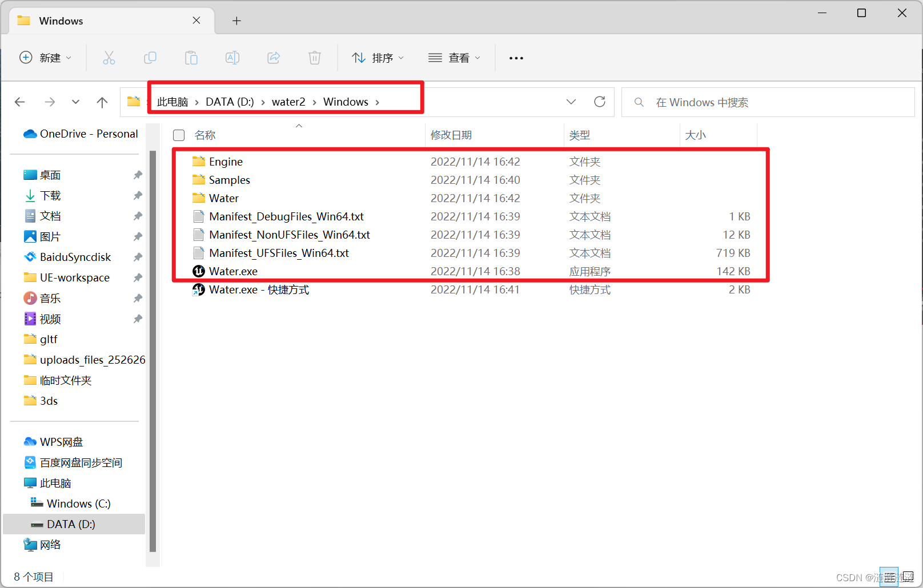
Task: Click 此电脑 in address breadcrumb
Action: 172,102
